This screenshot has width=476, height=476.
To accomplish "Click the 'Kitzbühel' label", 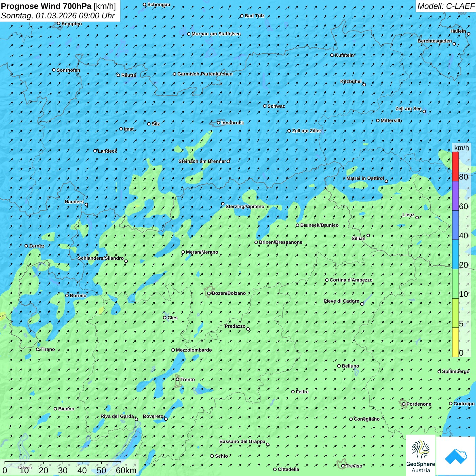I will click(351, 81).
